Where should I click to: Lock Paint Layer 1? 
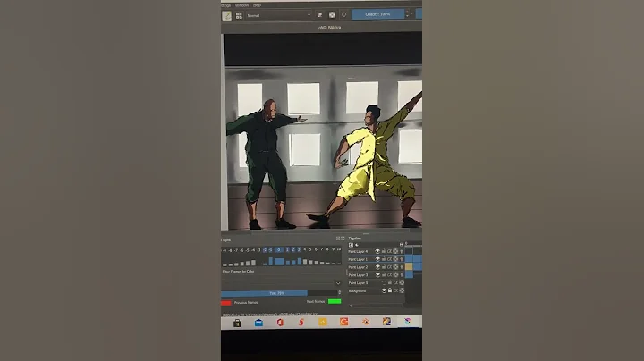pyautogui.click(x=384, y=259)
